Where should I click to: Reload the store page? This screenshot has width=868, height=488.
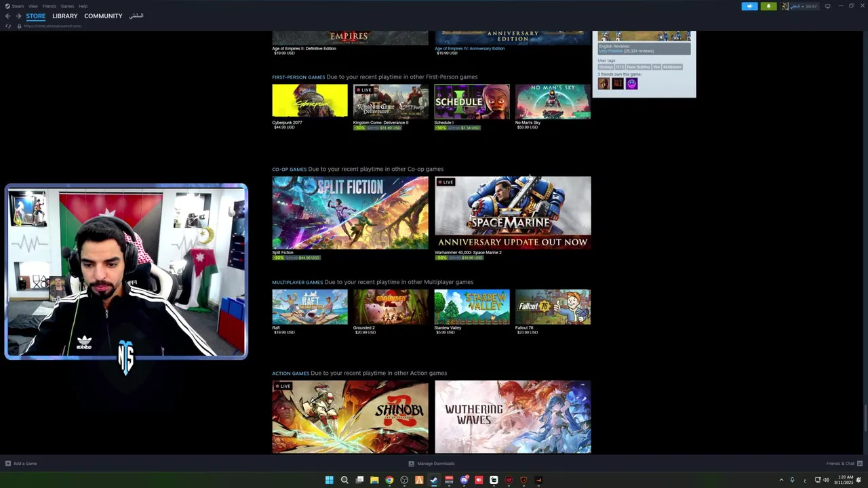[8, 26]
